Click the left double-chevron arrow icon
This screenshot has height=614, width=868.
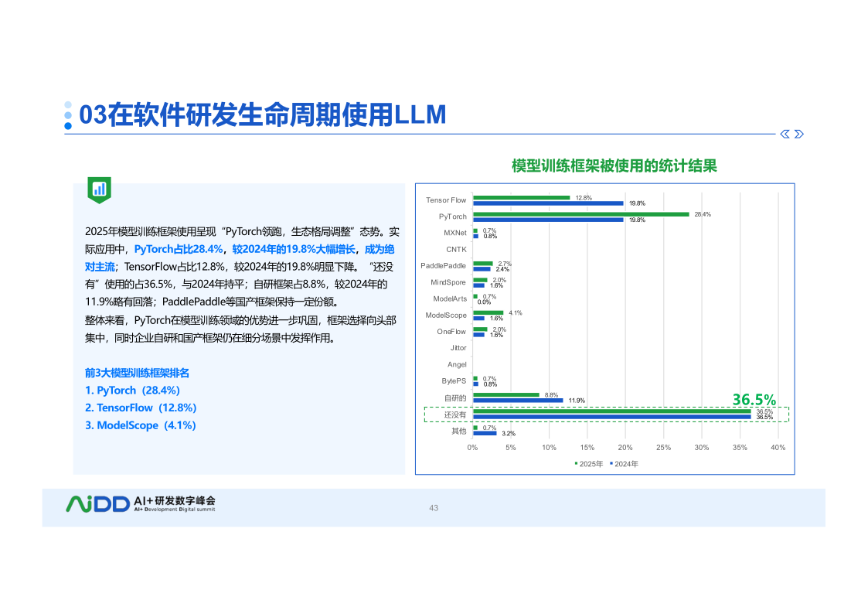(x=785, y=134)
